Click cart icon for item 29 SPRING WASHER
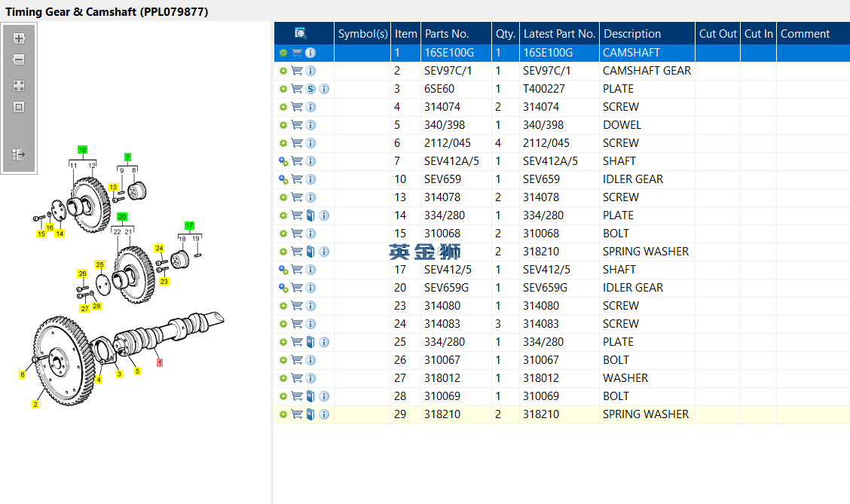Image resolution: width=850 pixels, height=504 pixels. 297,414
